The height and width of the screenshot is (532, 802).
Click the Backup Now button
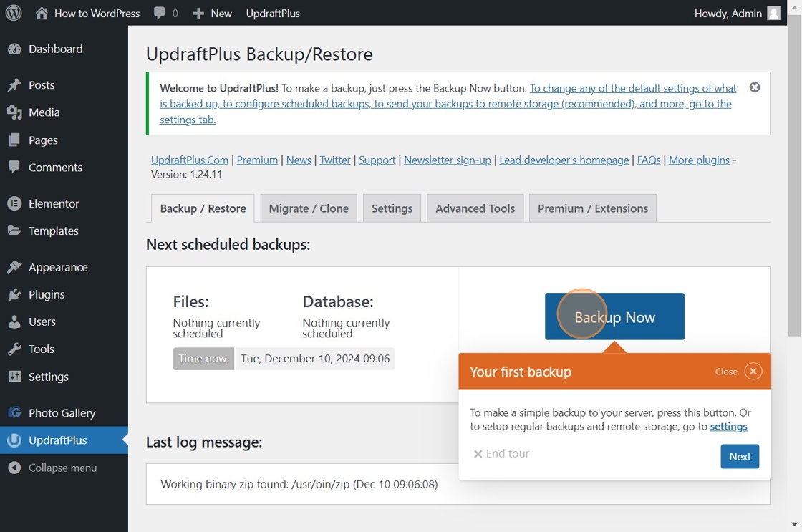614,316
